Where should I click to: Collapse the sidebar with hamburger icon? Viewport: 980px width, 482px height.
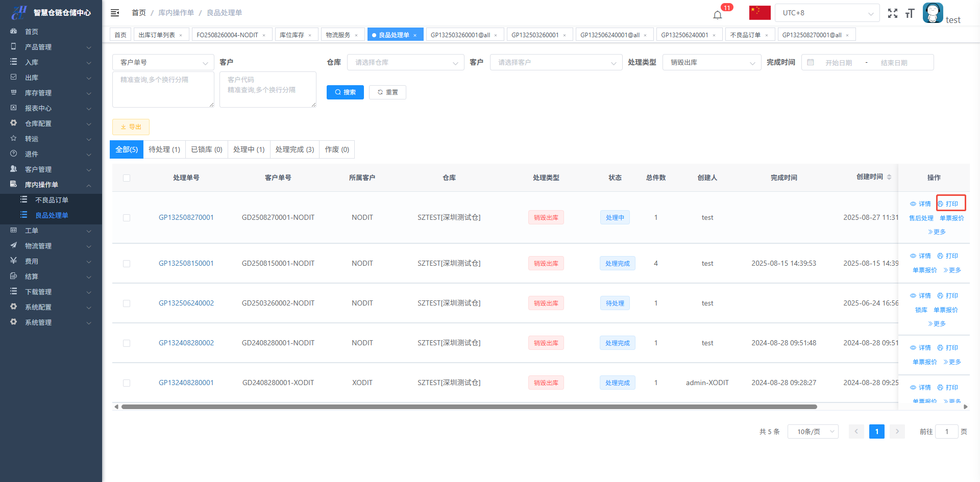coord(115,13)
